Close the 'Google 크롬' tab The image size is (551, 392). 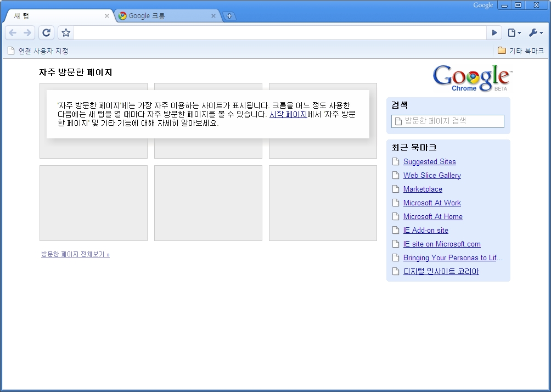213,16
